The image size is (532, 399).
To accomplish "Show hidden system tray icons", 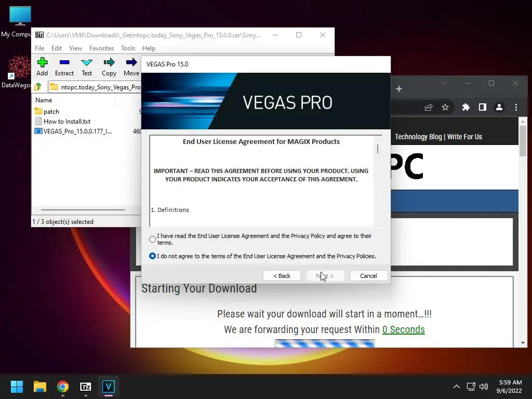I will 457,387.
